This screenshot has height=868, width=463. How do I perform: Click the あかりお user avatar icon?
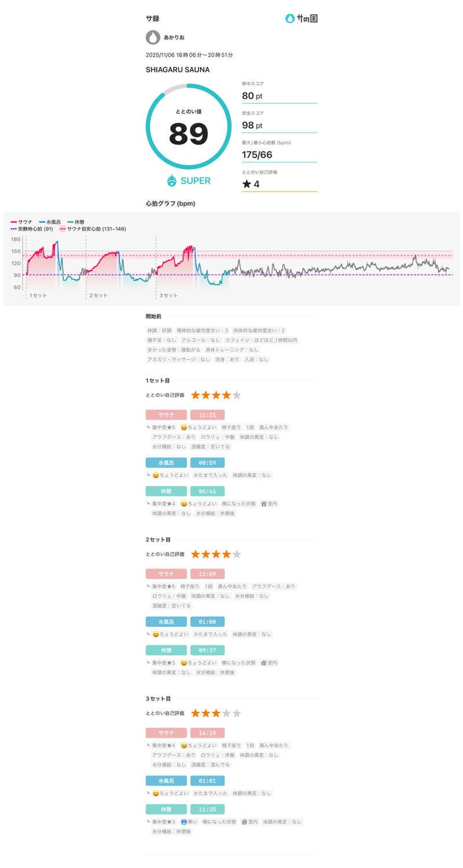click(x=153, y=38)
